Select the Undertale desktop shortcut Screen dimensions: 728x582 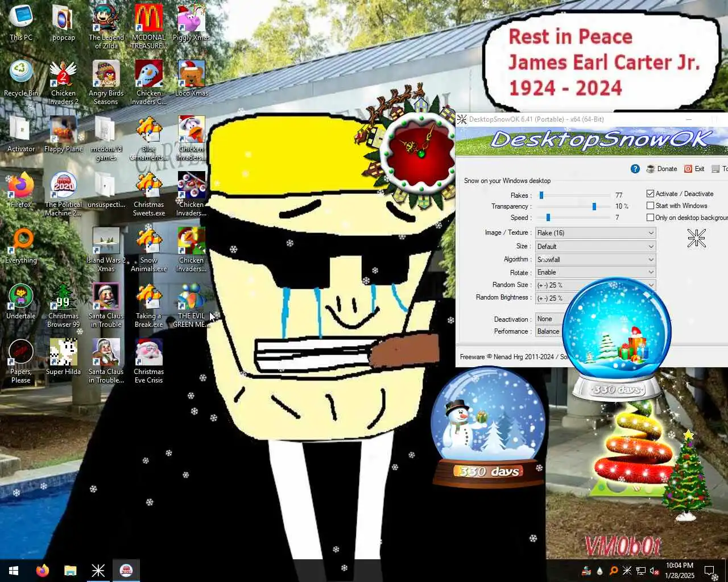21,302
